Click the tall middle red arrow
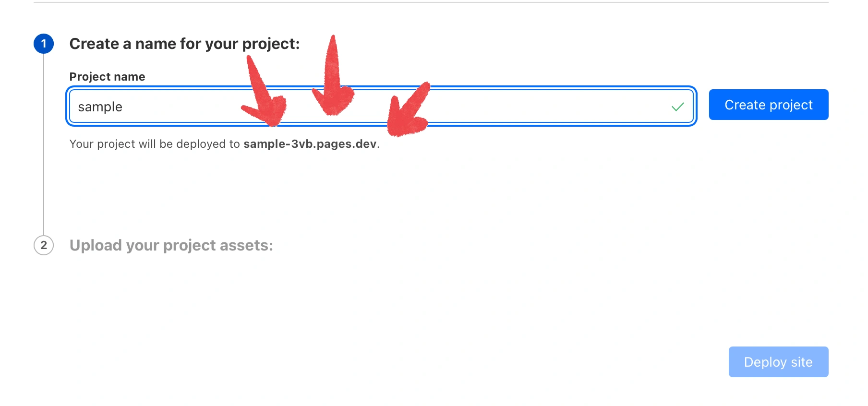 (x=333, y=82)
